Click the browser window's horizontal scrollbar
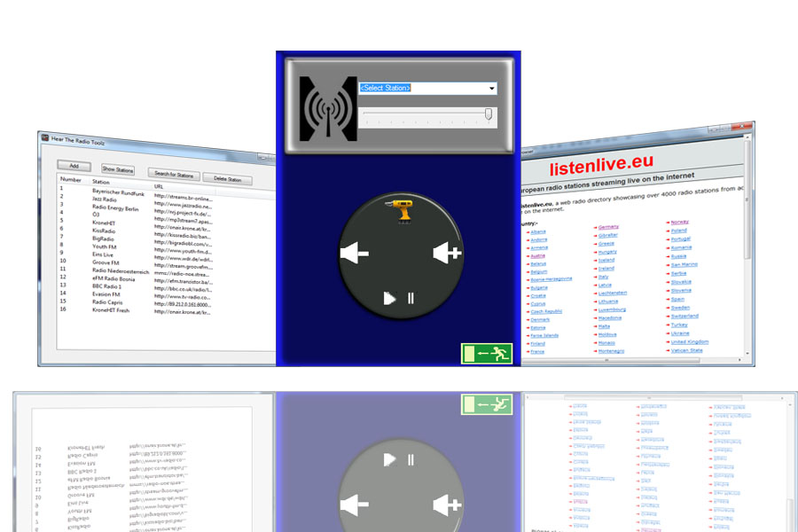 606,360
